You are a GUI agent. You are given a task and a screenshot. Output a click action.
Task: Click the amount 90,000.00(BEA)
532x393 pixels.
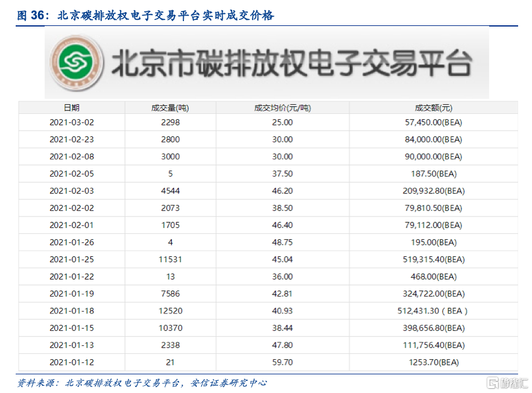pyautogui.click(x=434, y=157)
